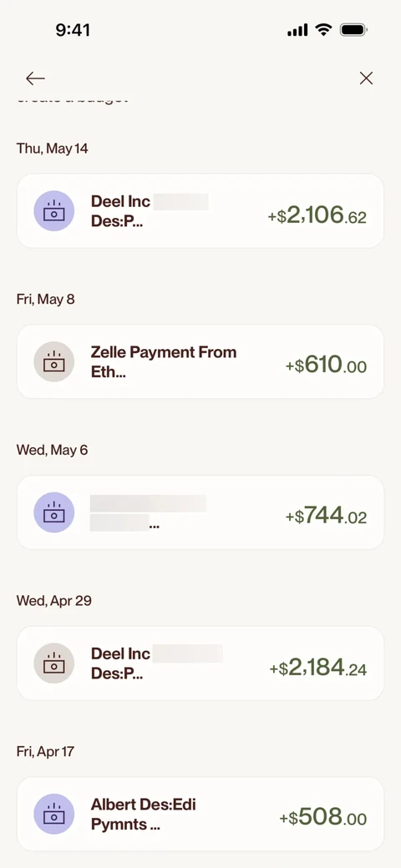Image resolution: width=401 pixels, height=868 pixels.
Task: Tap the Wed, Apr 29 date header
Action: 53,601
